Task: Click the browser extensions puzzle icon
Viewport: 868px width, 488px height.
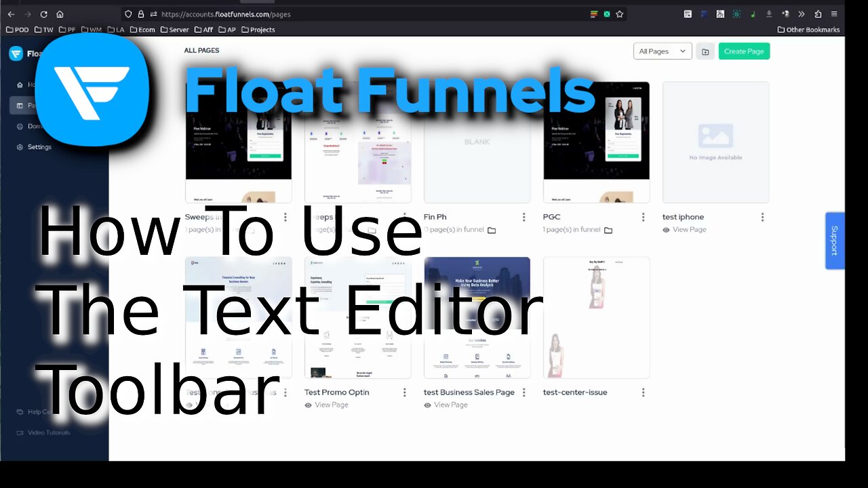Action: 818,14
